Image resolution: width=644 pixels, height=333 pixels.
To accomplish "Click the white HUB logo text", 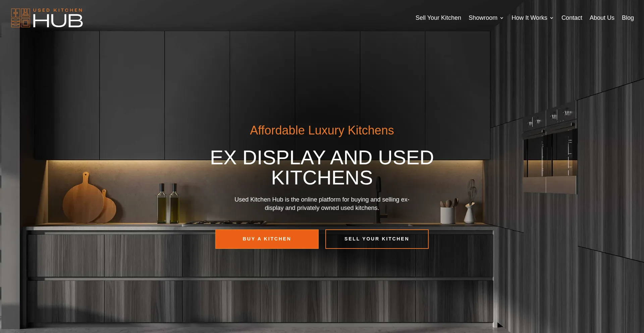I will point(58,21).
